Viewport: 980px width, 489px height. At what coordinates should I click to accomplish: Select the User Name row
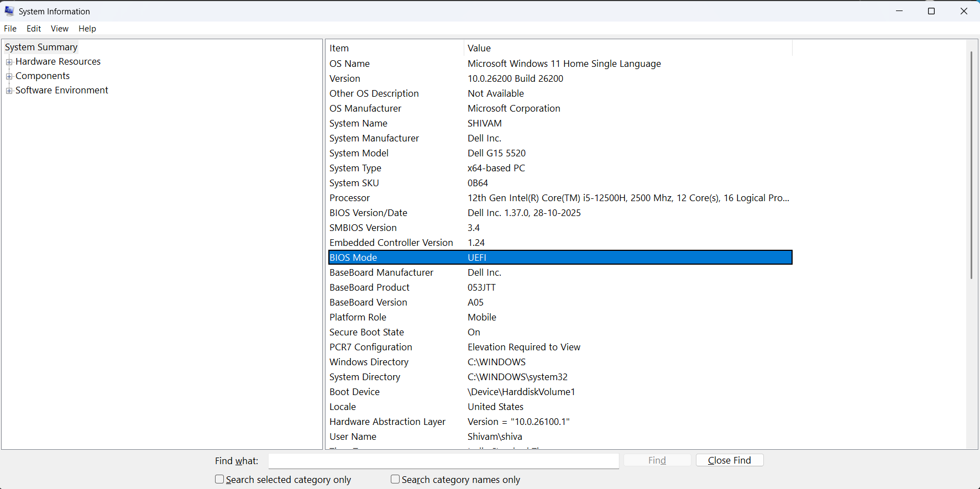(x=560, y=437)
